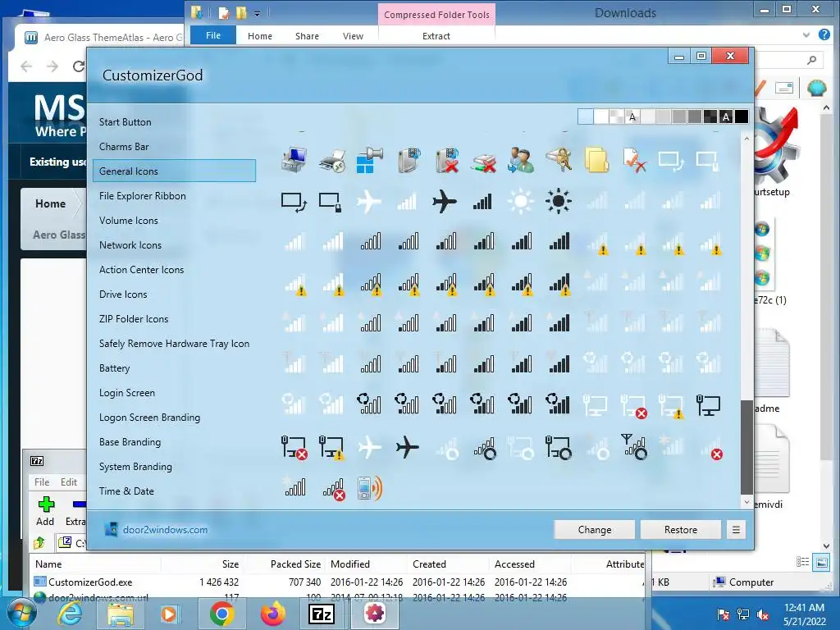This screenshot has height=630, width=840.
Task: Go to Action Center Icons
Action: (x=141, y=270)
